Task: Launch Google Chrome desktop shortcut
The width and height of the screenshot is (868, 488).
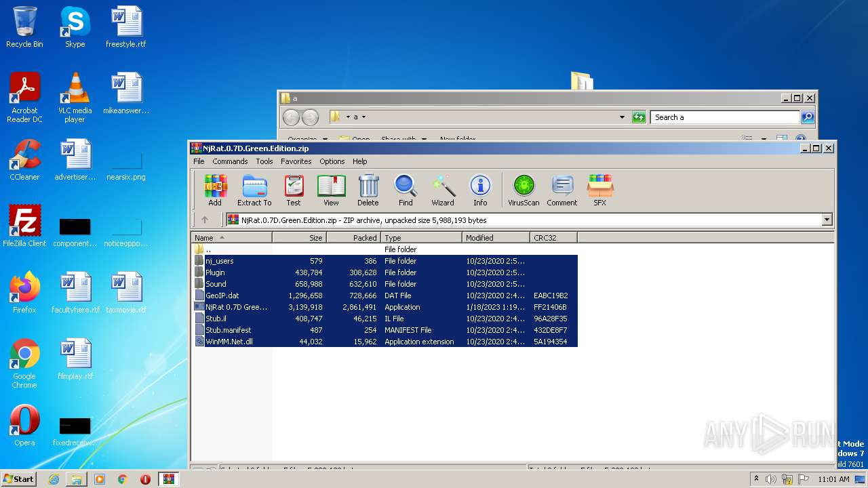Action: pos(24,363)
